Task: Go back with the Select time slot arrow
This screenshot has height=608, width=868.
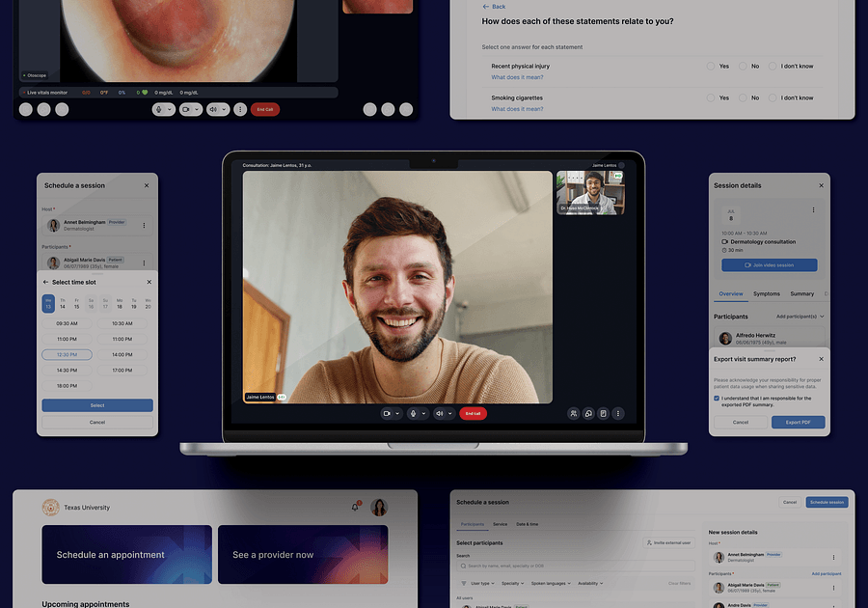Action: tap(45, 282)
